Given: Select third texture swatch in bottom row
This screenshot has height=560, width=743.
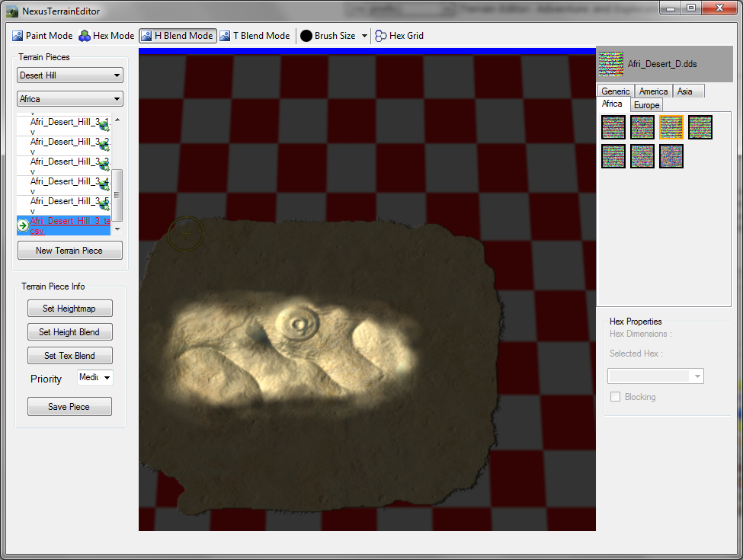Looking at the screenshot, I should click(x=671, y=156).
